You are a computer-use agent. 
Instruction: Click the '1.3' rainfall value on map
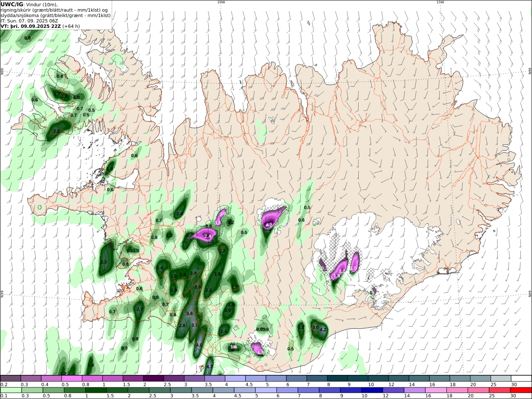point(169,236)
